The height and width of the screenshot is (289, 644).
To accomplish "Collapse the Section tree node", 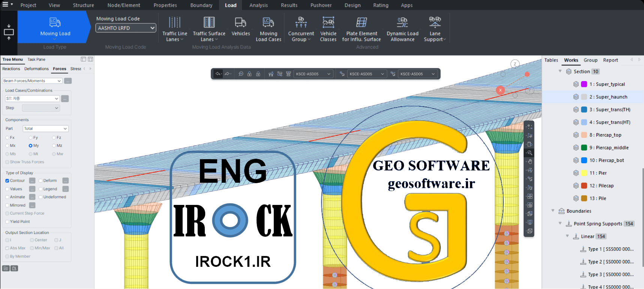I will 560,71.
